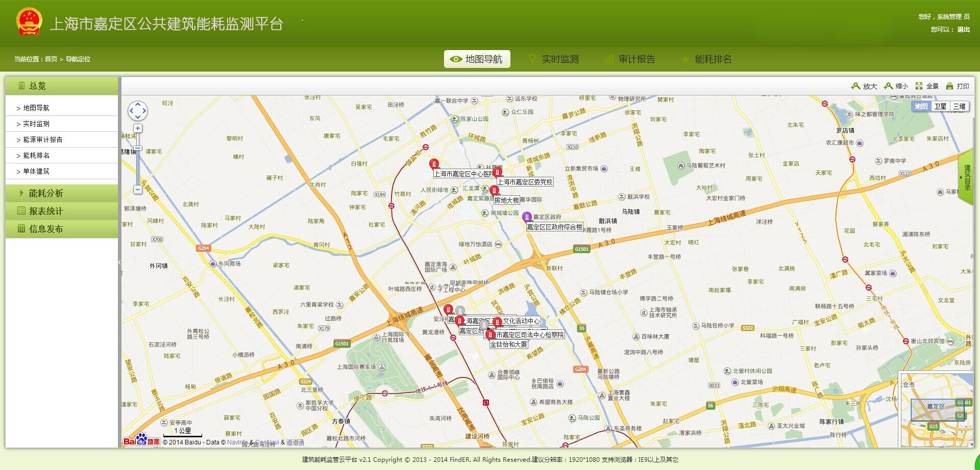980x470 pixels.
Task: Open the 实时监测 top tab
Action: (553, 59)
